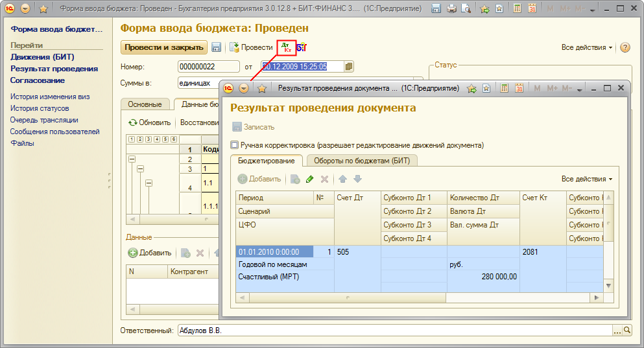
Task: Click the 1C logo in main title bar
Action: pos(10,8)
